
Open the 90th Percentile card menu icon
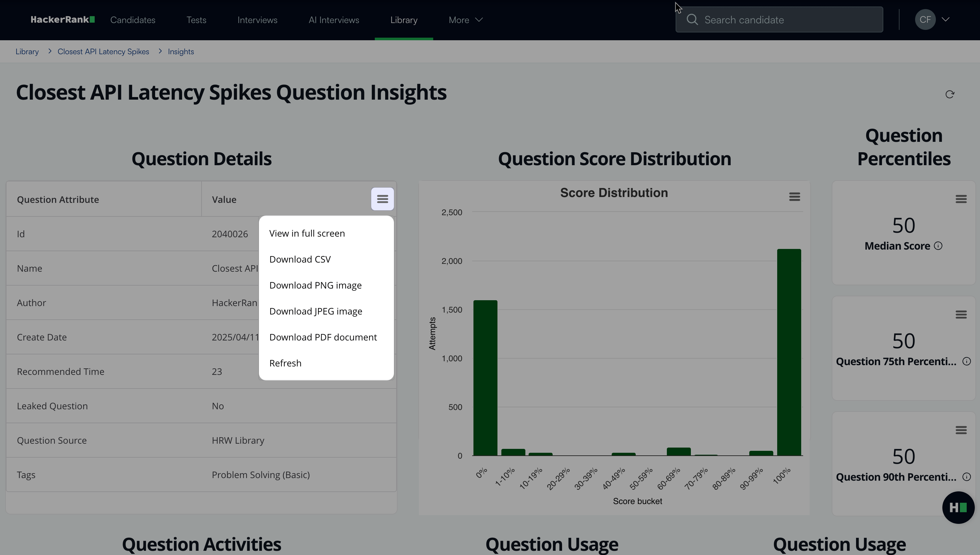(961, 430)
